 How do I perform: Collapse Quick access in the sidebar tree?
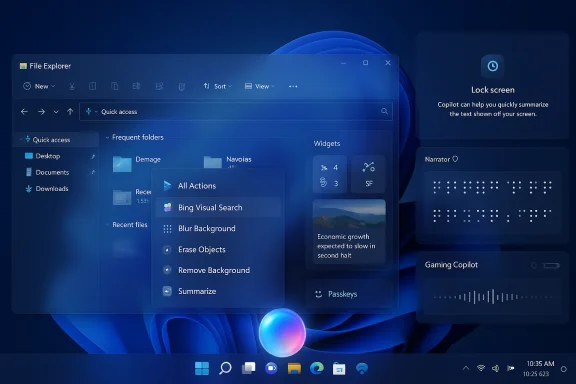pos(21,140)
